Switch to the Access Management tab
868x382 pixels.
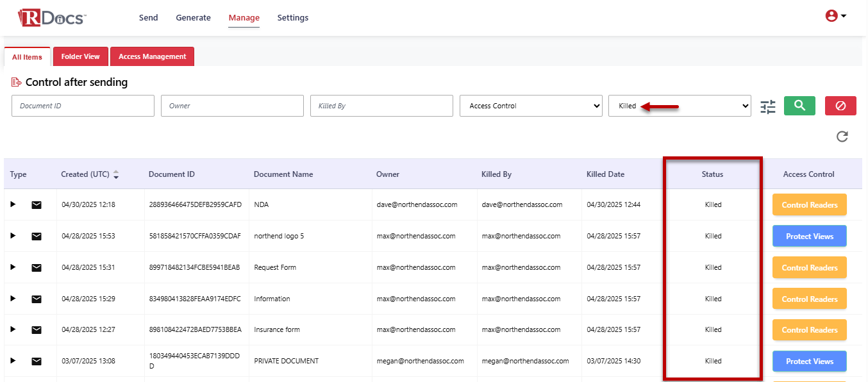point(152,56)
